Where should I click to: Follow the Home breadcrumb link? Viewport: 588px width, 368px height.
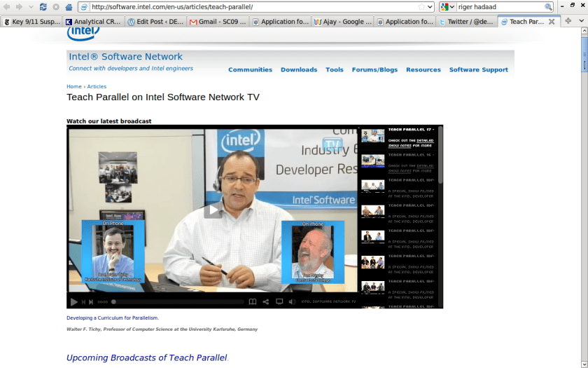pos(74,86)
